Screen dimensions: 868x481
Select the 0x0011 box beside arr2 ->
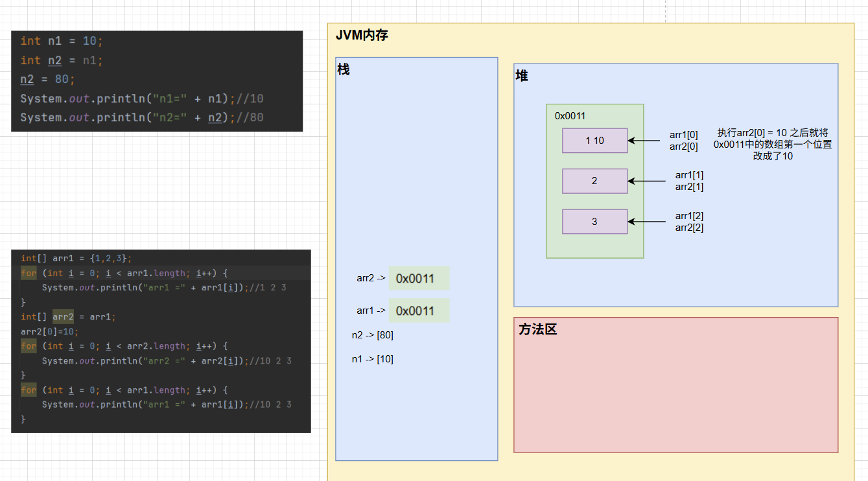419,278
